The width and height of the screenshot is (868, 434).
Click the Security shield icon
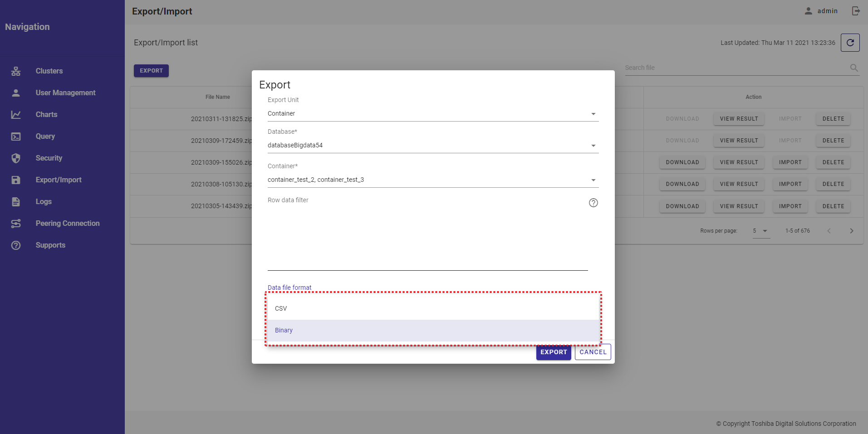pyautogui.click(x=16, y=158)
